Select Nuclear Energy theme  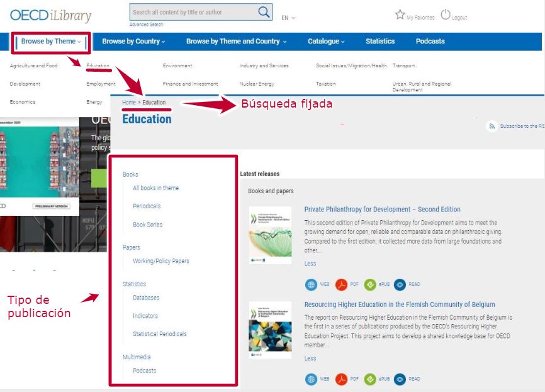coord(257,84)
